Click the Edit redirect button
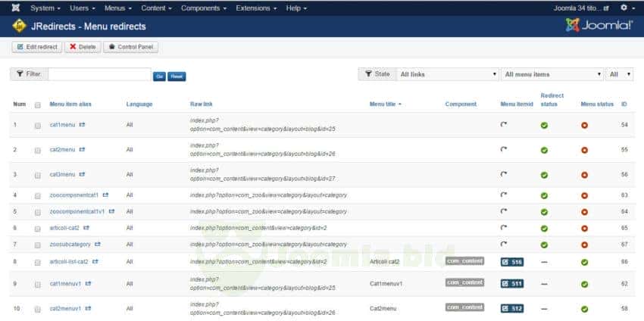 [37, 47]
